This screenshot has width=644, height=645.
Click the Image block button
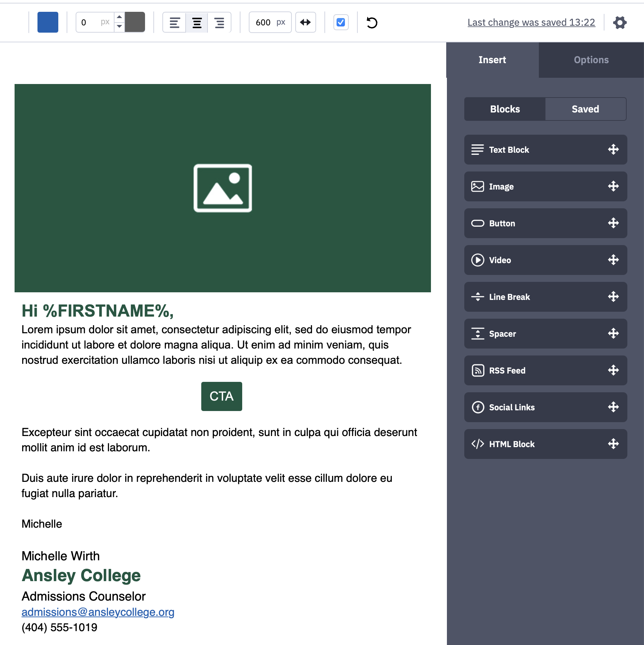click(545, 186)
